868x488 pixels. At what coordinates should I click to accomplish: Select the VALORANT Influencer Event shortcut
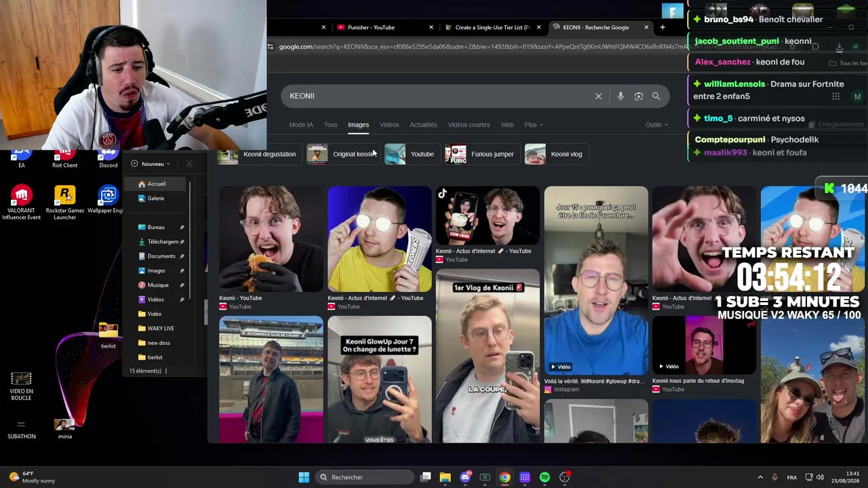point(22,202)
